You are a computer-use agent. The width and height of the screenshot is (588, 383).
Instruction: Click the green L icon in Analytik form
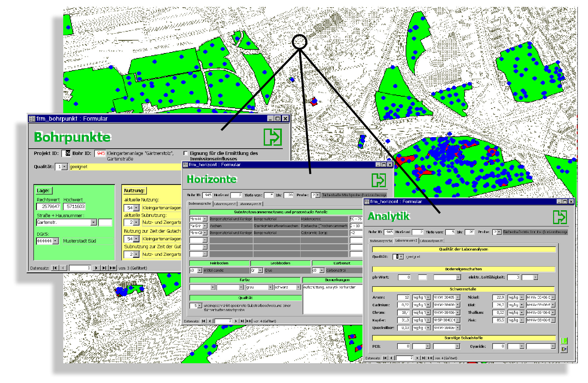tap(564, 341)
